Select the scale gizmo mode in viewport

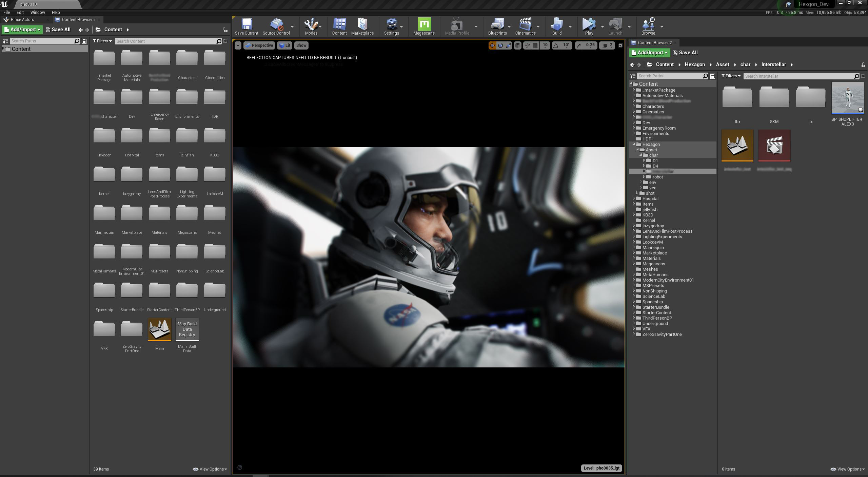[509, 45]
